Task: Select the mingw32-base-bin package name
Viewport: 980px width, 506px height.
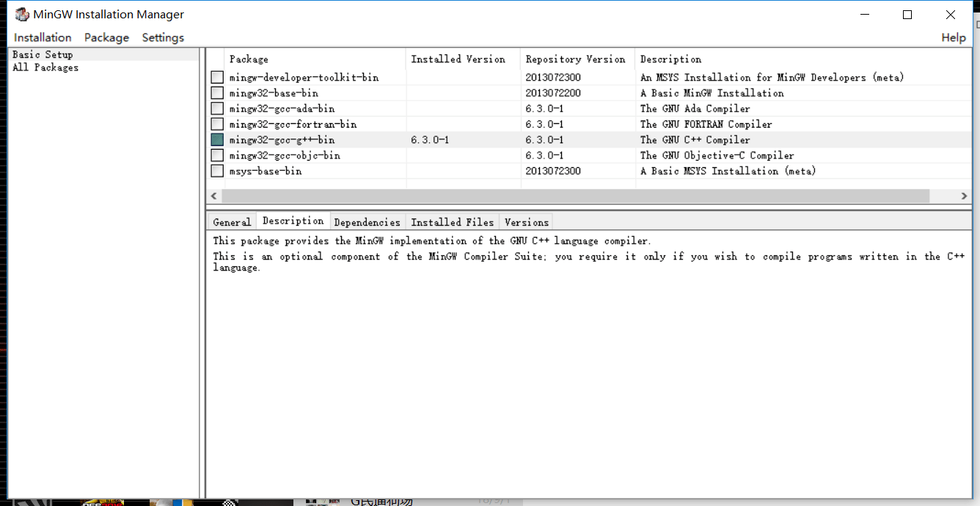Action: (274, 93)
